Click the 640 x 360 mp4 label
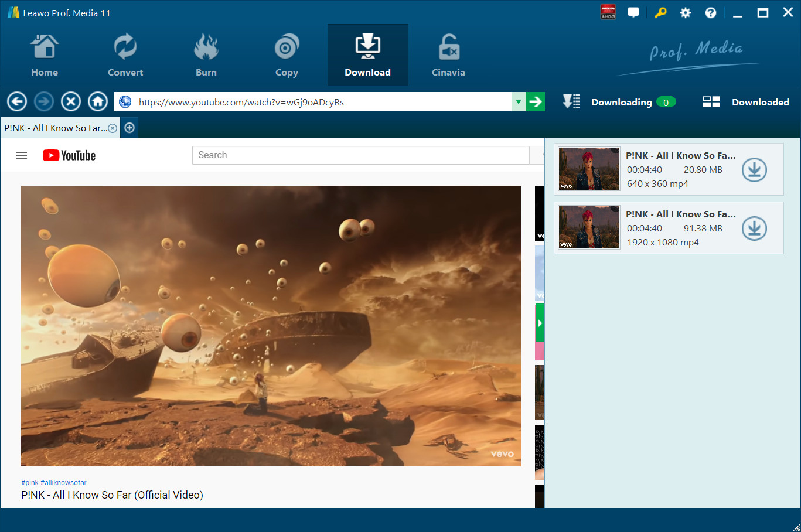This screenshot has width=801, height=532. click(657, 184)
